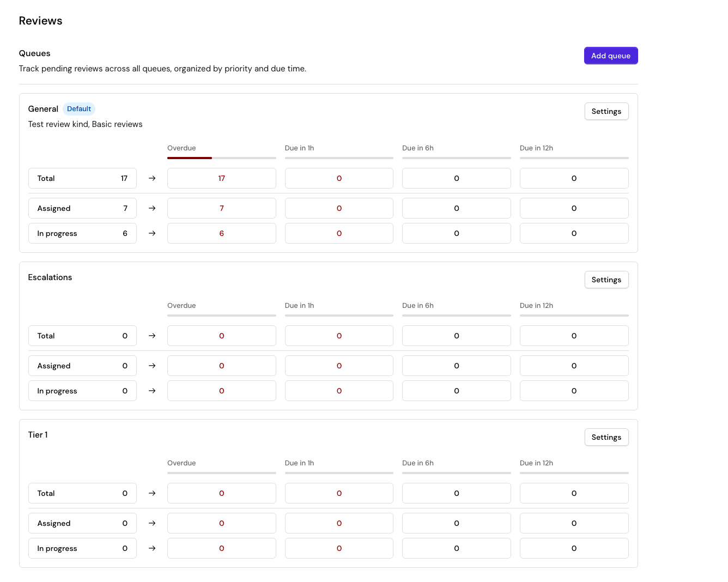The image size is (728, 582).
Task: Click Tier 1 Assigned Overdue cell
Action: (x=222, y=523)
